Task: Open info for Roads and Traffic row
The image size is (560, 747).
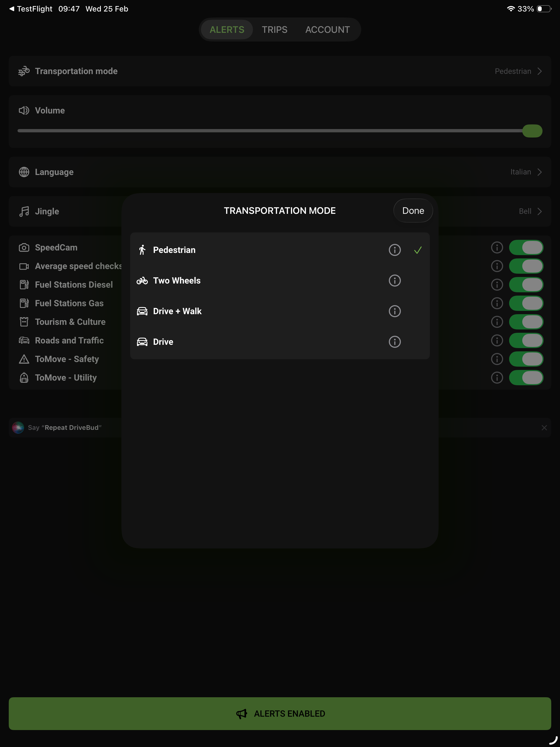Action: coord(497,340)
